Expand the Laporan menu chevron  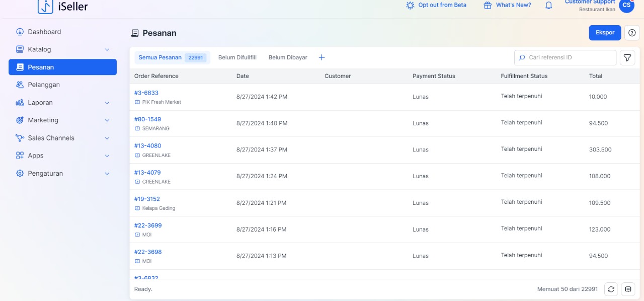[107, 103]
